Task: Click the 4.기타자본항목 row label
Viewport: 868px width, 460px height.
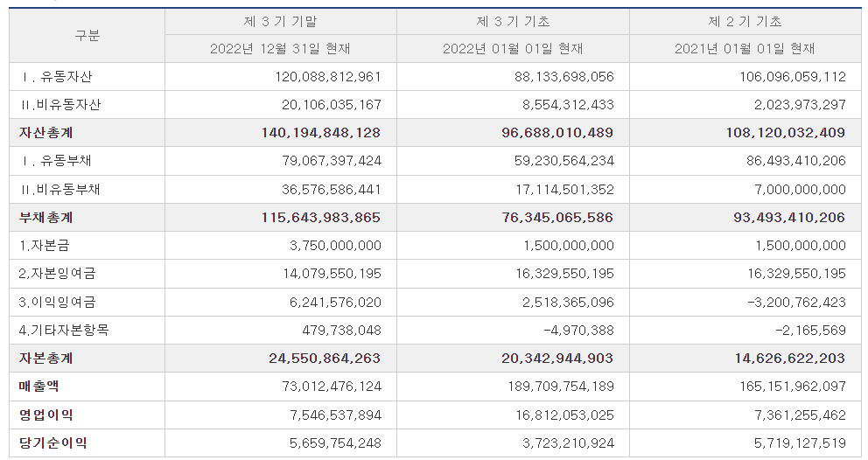Action: (64, 331)
